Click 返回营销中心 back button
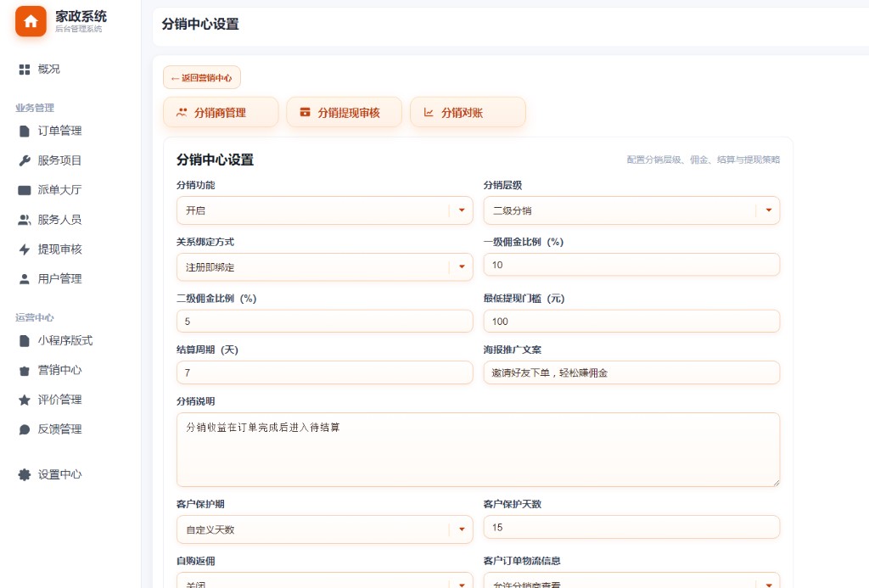 (x=202, y=77)
